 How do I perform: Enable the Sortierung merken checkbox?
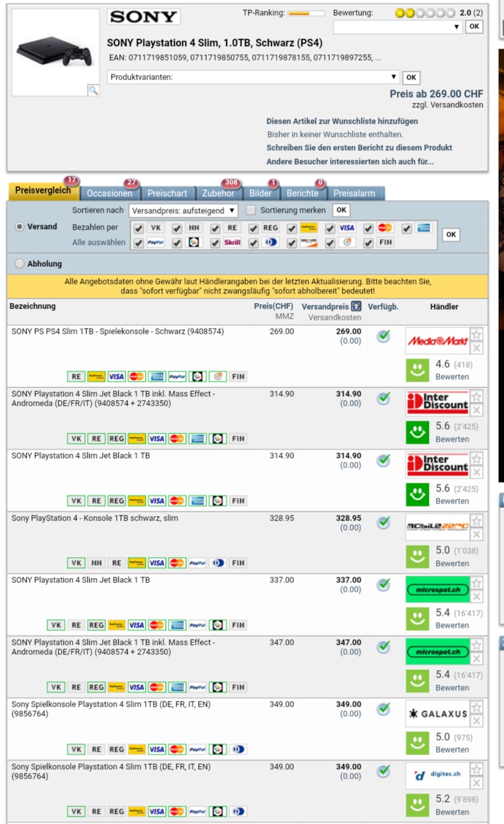[x=250, y=210]
